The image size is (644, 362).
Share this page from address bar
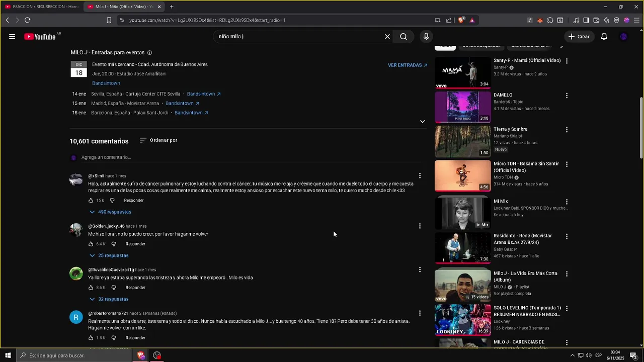[448, 20]
